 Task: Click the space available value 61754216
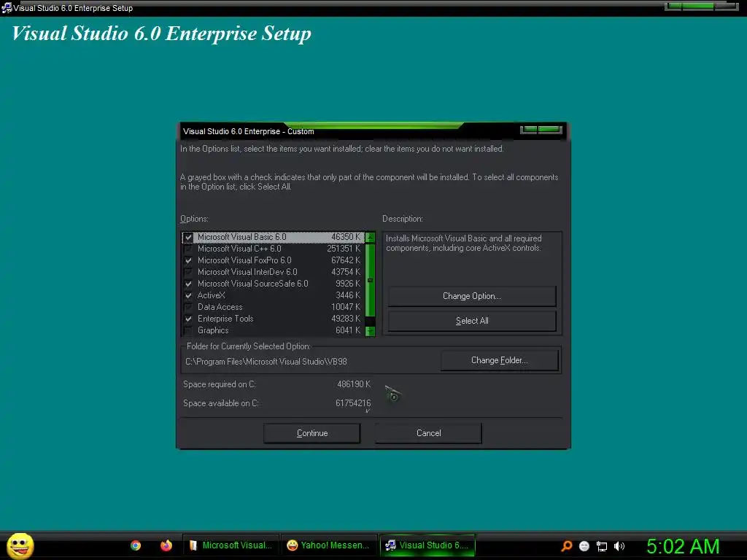tap(353, 403)
